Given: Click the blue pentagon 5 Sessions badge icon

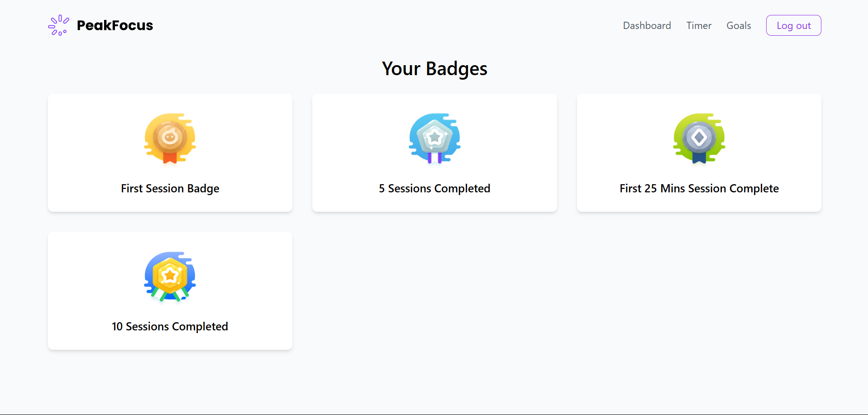Looking at the screenshot, I should (x=434, y=137).
